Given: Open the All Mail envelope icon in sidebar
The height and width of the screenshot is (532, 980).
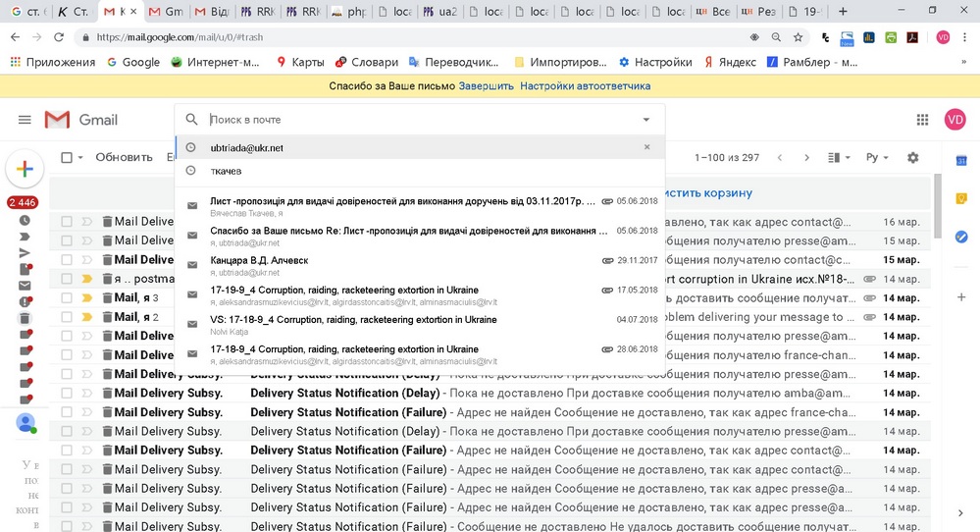Looking at the screenshot, I should coord(25,285).
